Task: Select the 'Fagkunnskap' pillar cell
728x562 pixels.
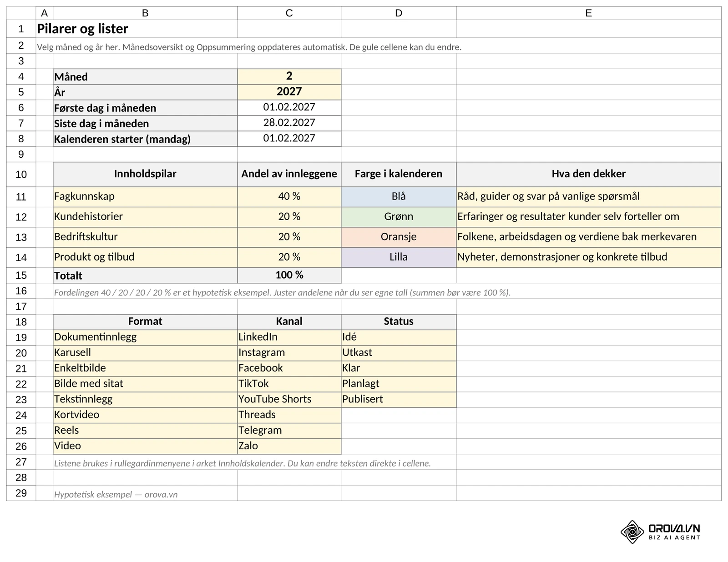Action: [145, 197]
